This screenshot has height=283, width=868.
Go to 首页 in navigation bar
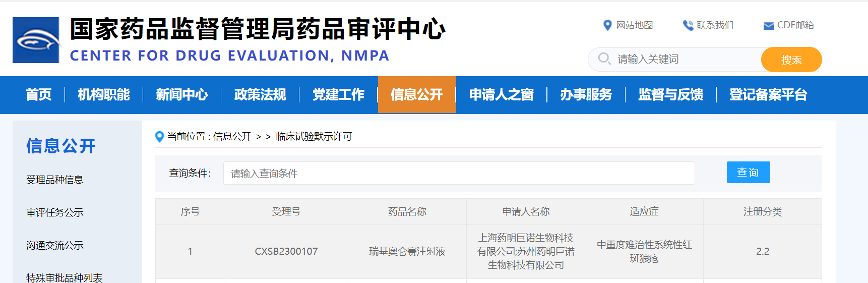coord(39,94)
